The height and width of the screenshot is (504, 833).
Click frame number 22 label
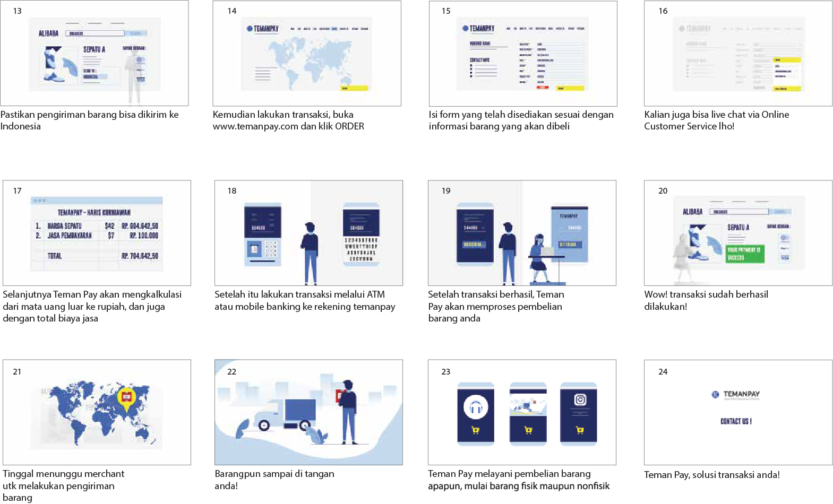coord(231,372)
